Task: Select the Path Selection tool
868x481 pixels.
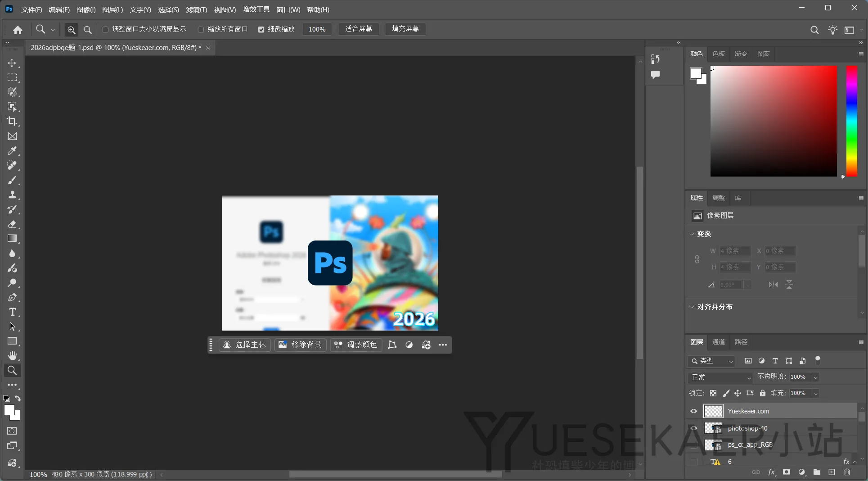Action: pyautogui.click(x=12, y=327)
